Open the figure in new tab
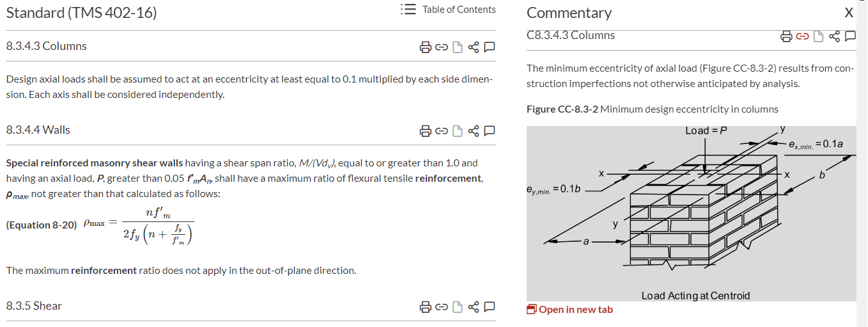868x327 pixels. (570, 310)
